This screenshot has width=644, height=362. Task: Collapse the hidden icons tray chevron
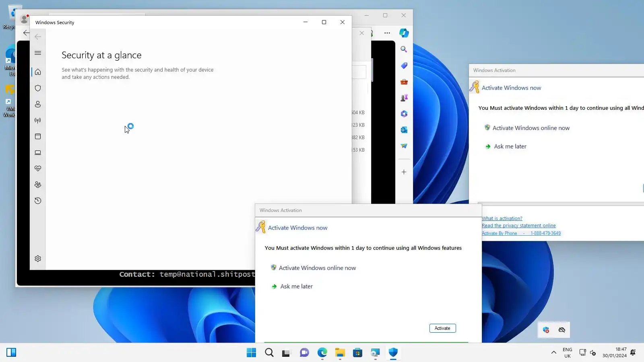554,353
